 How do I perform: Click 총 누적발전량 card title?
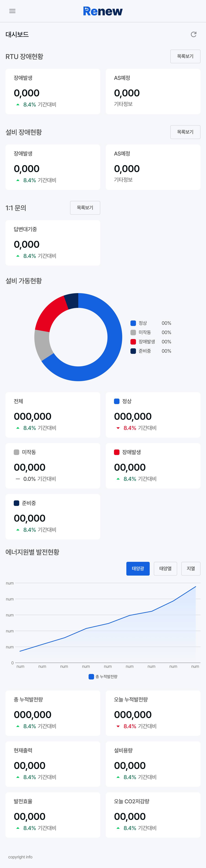click(x=28, y=700)
